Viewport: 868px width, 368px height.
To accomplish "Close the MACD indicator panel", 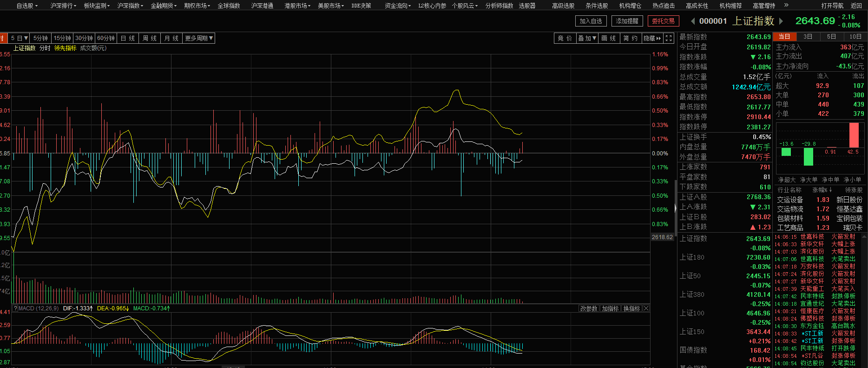I will (646, 308).
